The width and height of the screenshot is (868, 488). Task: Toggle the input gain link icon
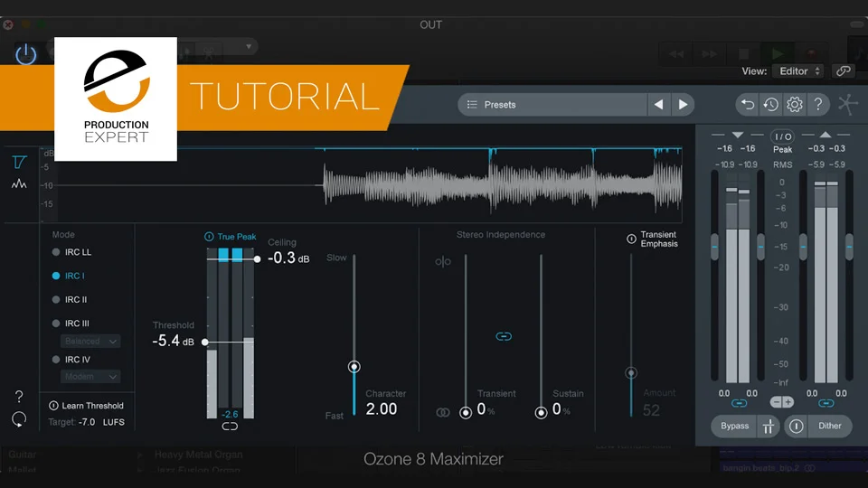click(x=739, y=403)
